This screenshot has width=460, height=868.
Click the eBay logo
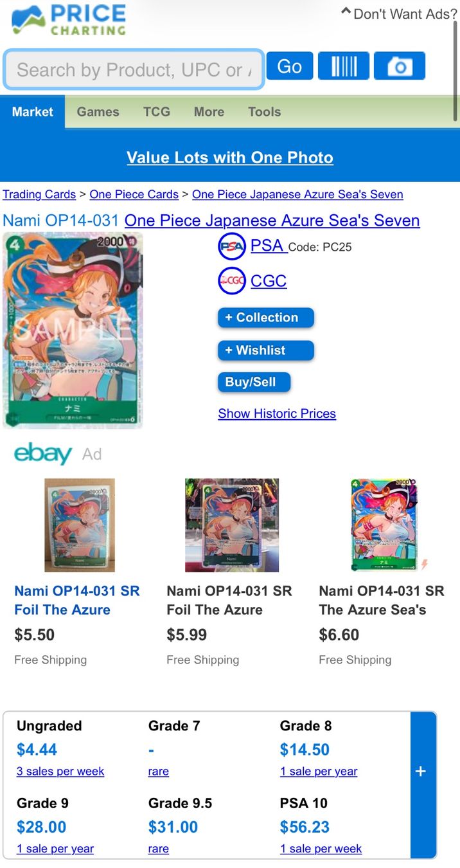(43, 453)
